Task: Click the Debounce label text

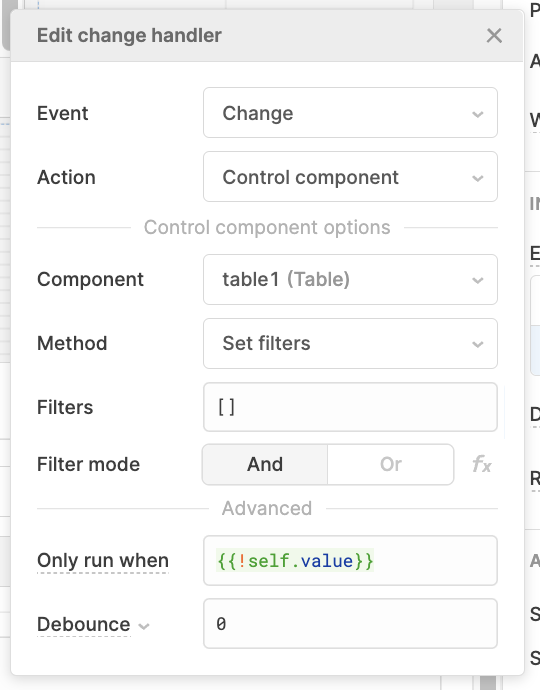Action: [x=84, y=624]
